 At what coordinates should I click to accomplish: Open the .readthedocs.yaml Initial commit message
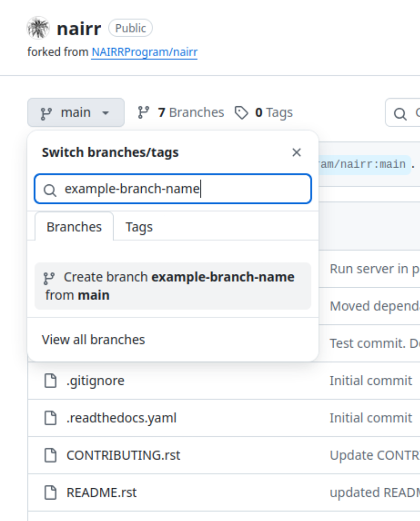[x=371, y=418]
